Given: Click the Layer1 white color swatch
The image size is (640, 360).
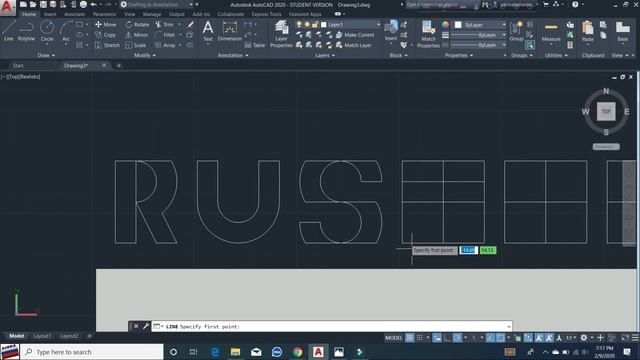Looking at the screenshot, I should [324, 24].
